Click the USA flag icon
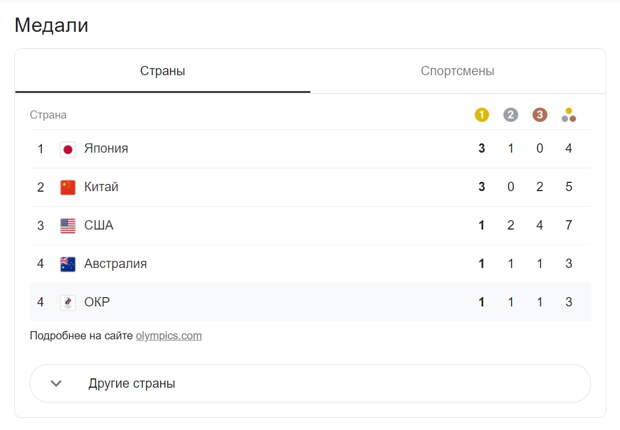This screenshot has width=620, height=430. tap(68, 226)
